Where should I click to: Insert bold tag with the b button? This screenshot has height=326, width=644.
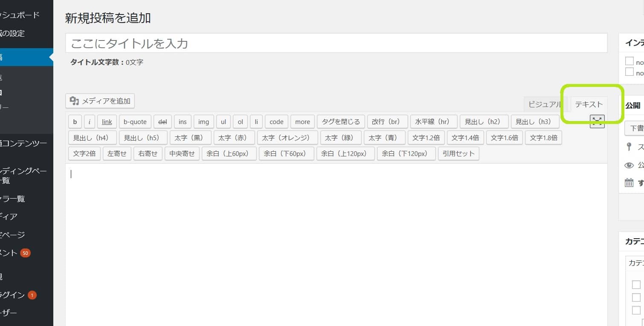(75, 121)
